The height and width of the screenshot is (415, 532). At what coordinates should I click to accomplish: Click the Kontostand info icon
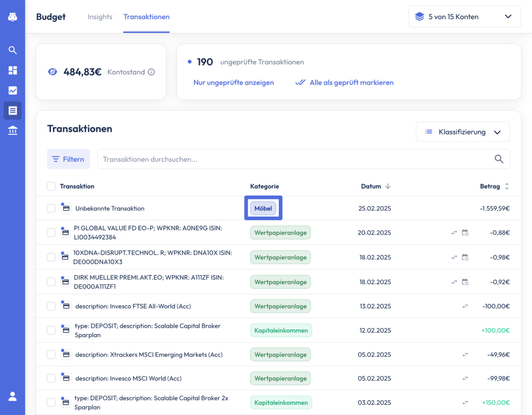pyautogui.click(x=151, y=72)
